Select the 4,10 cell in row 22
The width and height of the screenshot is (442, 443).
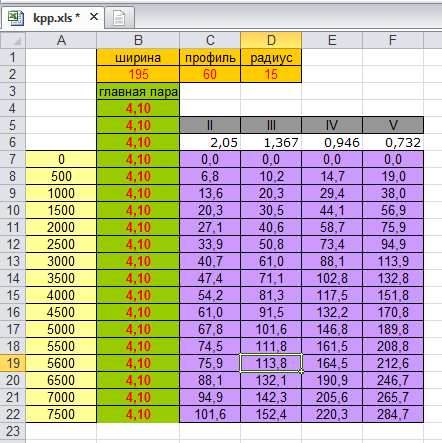pyautogui.click(x=138, y=414)
